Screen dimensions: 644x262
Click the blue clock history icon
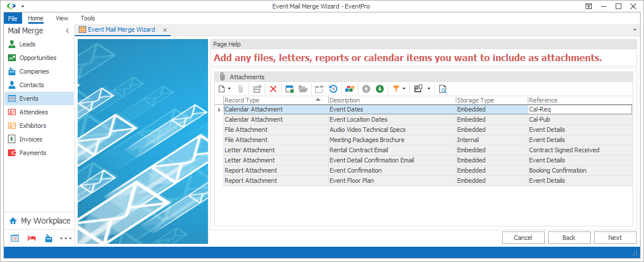pyautogui.click(x=333, y=89)
